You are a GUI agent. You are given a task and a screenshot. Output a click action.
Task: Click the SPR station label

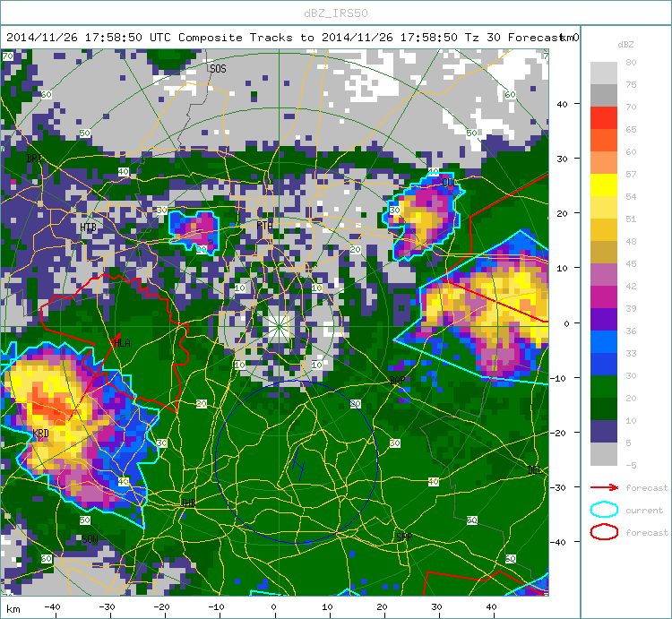[404, 537]
